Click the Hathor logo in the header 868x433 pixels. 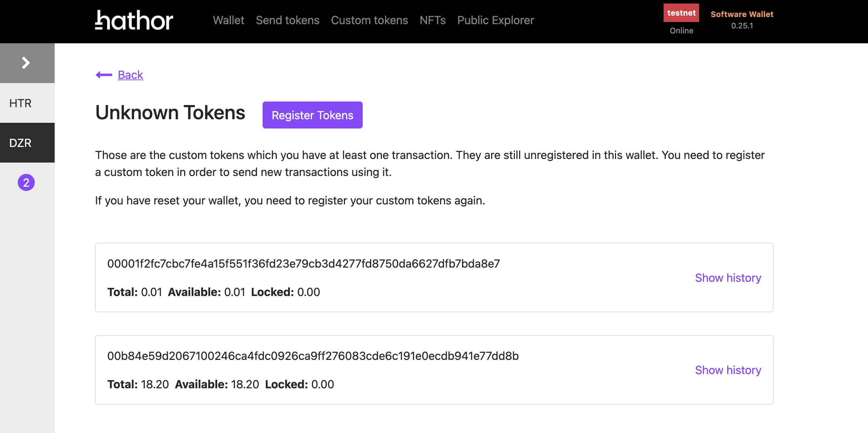[134, 20]
